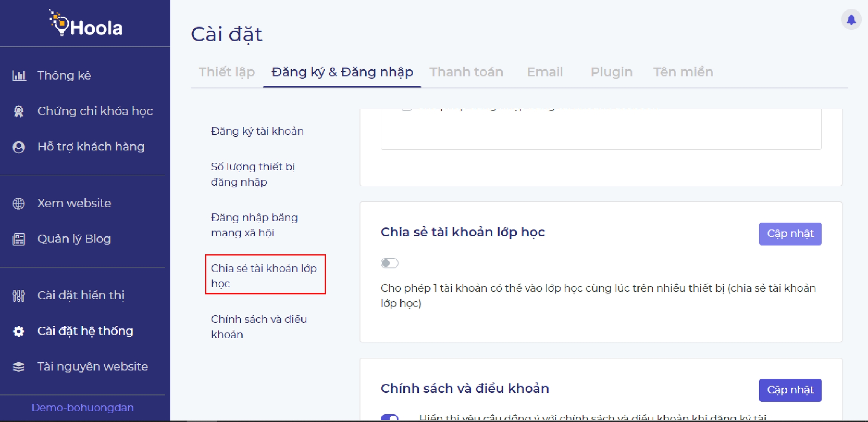Screen dimensions: 868x422
Task: Click the Tài nguyên website layers icon
Action: point(19,367)
